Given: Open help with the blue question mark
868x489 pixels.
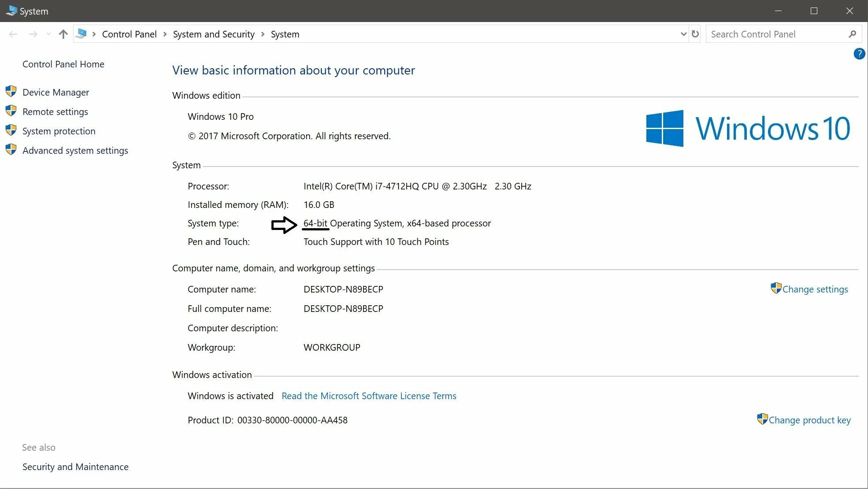Looking at the screenshot, I should pos(859,54).
